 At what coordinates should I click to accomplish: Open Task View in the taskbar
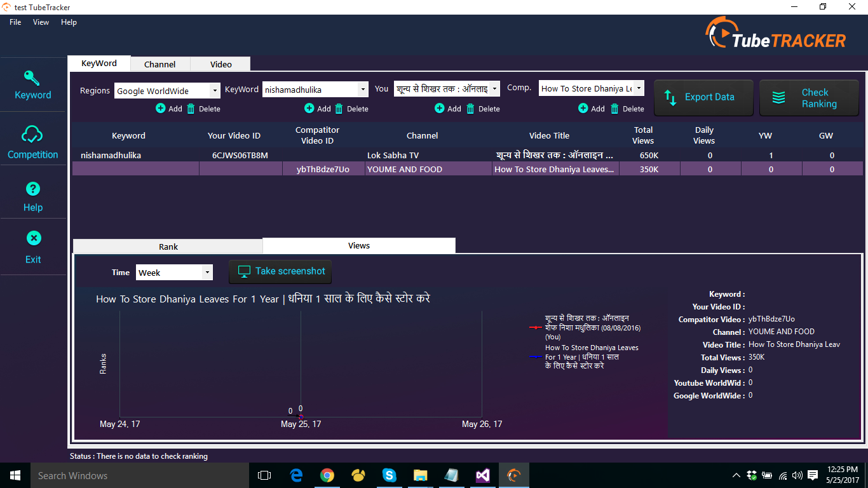pyautogui.click(x=264, y=475)
